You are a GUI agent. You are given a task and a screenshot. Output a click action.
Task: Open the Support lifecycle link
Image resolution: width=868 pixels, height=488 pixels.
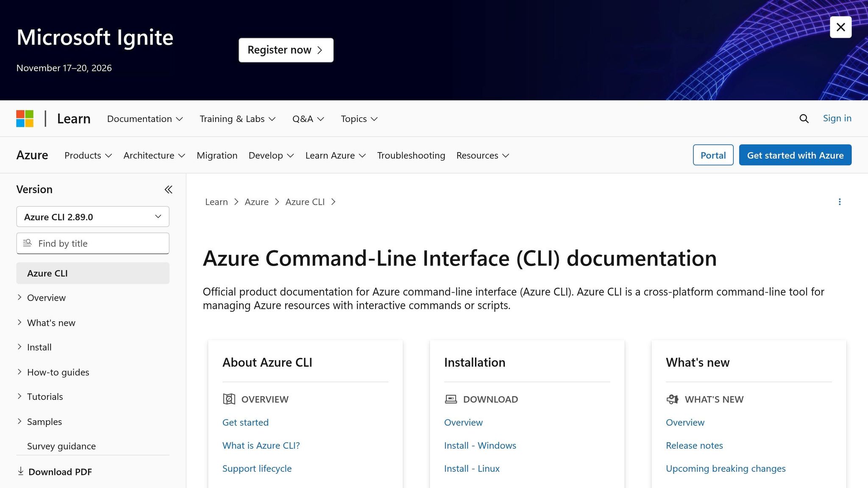257,469
